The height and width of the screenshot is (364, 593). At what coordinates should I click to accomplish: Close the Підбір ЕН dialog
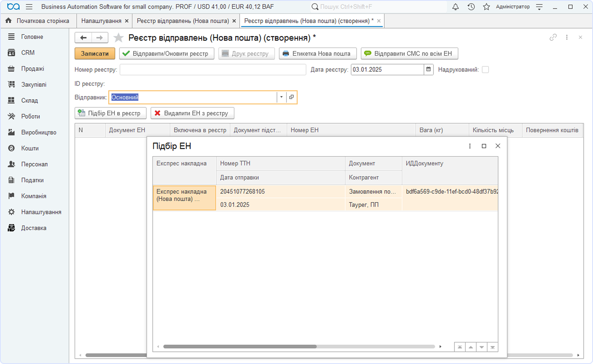pos(498,146)
